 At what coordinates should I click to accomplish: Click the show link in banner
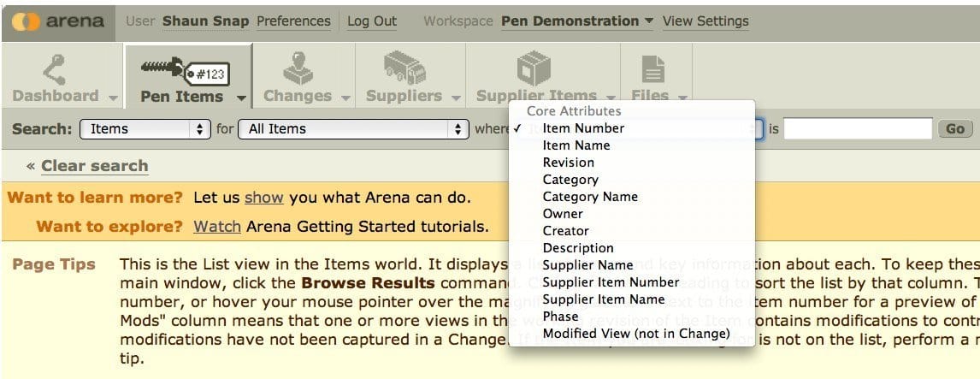263,198
